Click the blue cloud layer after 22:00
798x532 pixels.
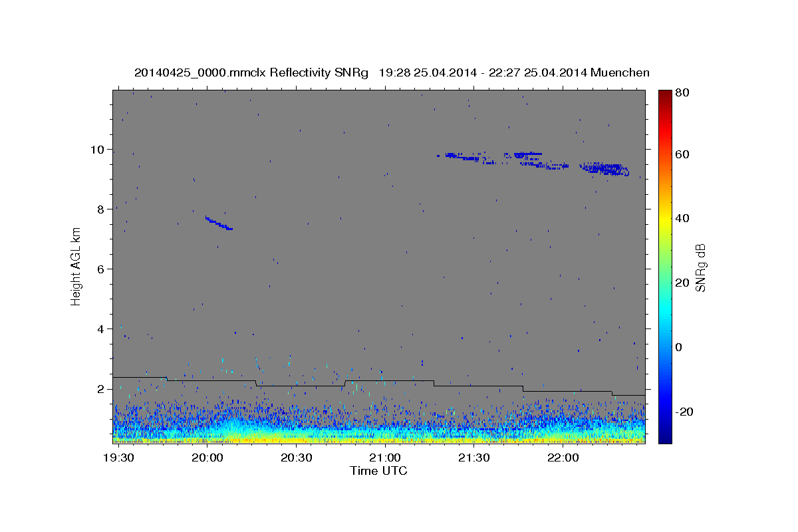tap(604, 169)
